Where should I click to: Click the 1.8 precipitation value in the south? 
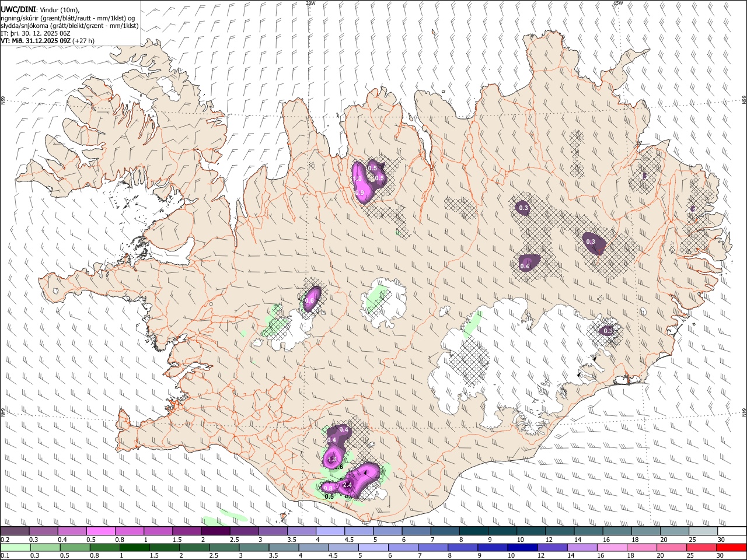click(x=333, y=460)
